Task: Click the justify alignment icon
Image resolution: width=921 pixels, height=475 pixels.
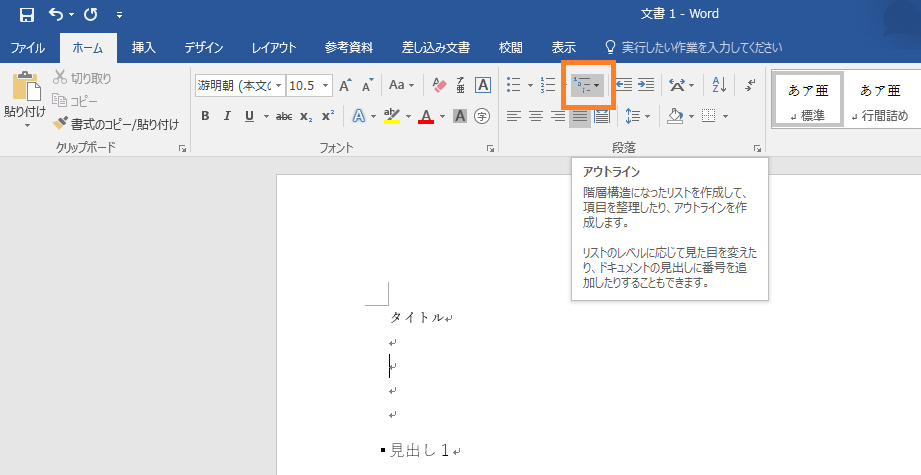Action: pyautogui.click(x=580, y=116)
